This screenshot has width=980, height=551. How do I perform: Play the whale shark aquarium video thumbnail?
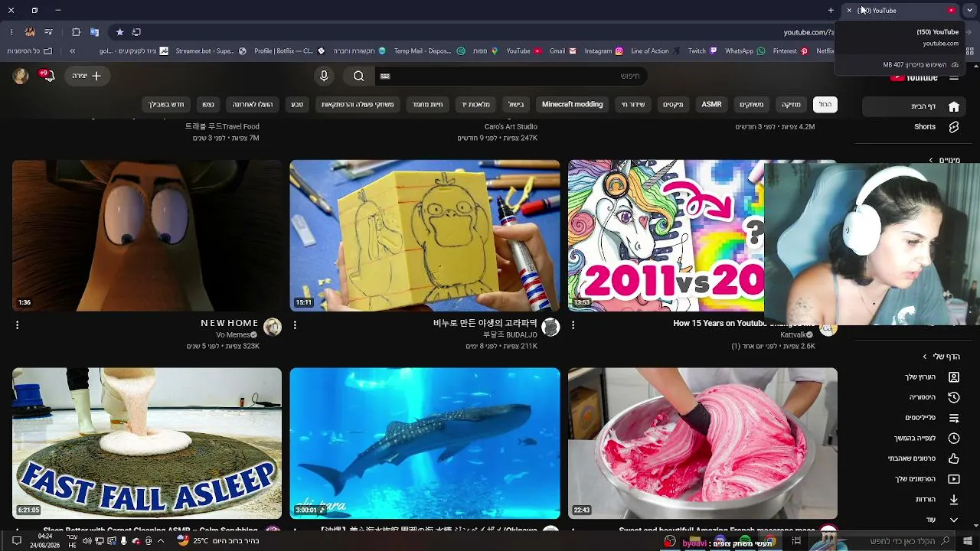click(x=425, y=443)
